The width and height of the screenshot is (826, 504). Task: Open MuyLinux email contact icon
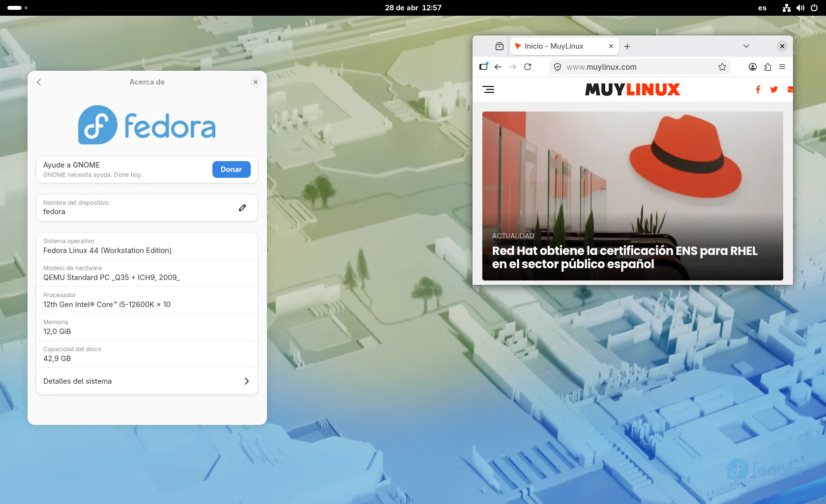(790, 89)
